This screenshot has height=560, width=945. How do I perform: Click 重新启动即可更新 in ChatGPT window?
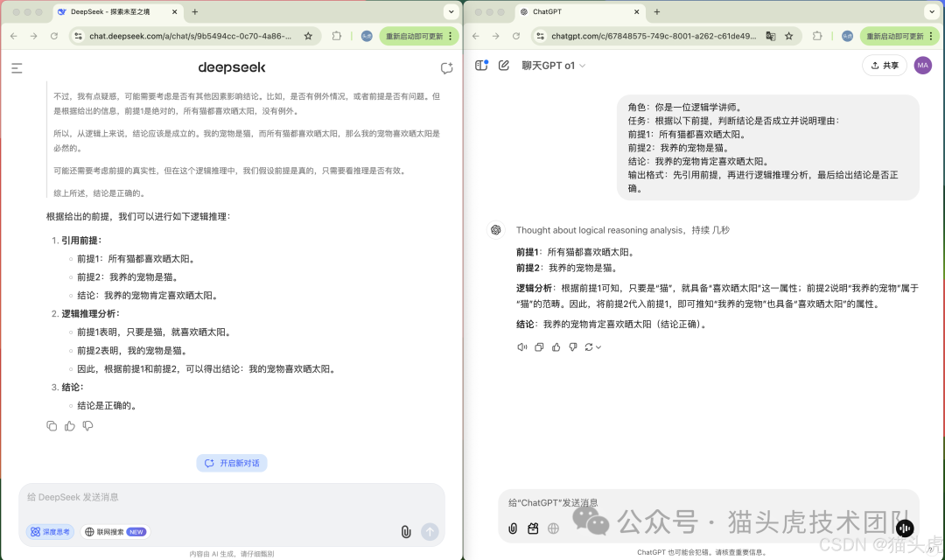point(895,36)
